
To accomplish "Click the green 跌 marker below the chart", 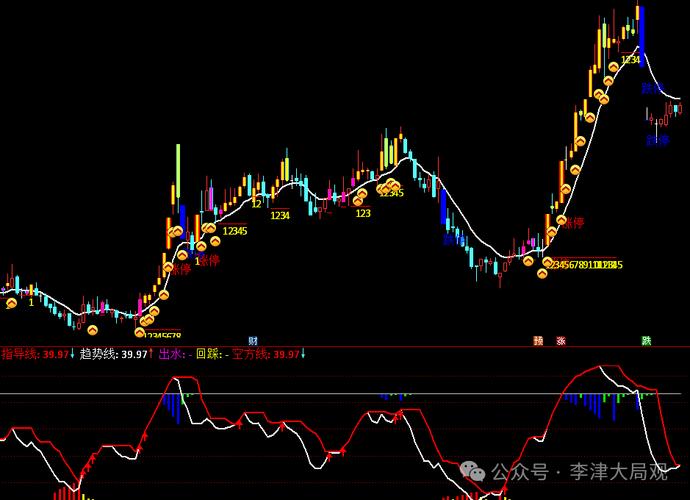I will tap(646, 341).
